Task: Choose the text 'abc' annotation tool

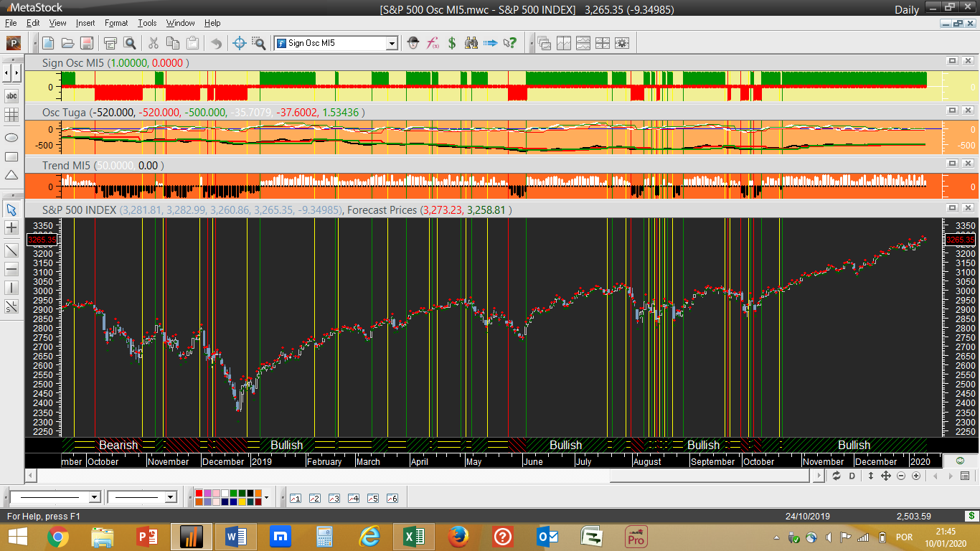Action: pos(11,95)
